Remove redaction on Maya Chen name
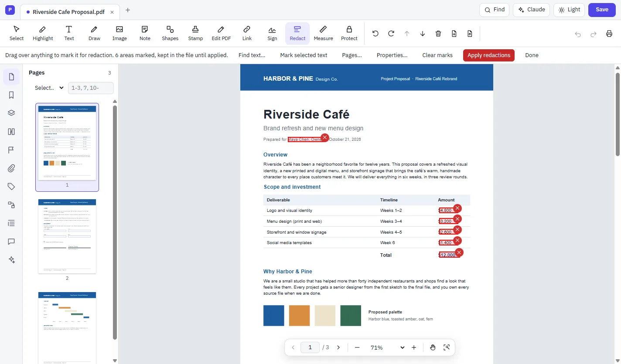This screenshot has height=364, width=621. pyautogui.click(x=324, y=138)
